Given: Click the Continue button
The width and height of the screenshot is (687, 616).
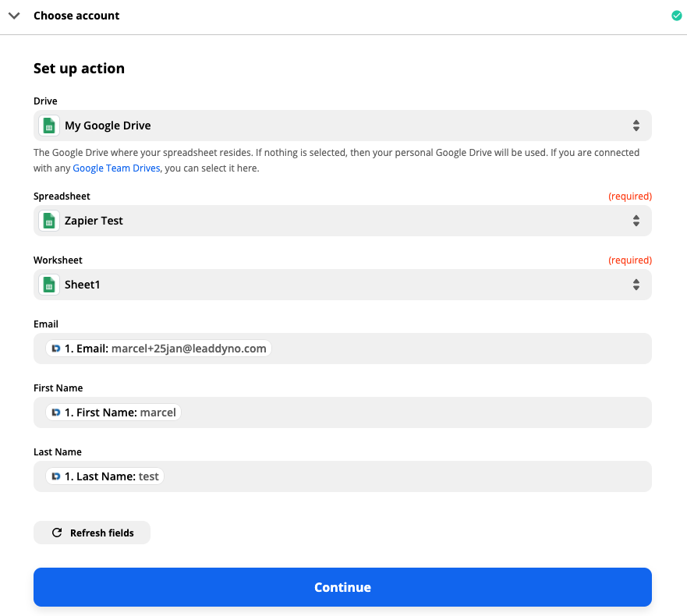Looking at the screenshot, I should coord(342,587).
